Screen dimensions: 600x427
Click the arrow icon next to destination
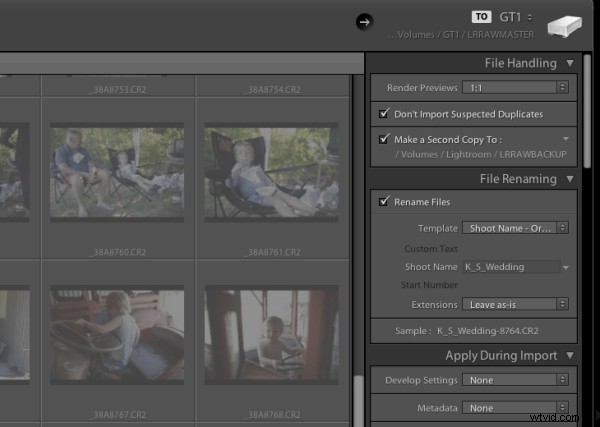coord(364,21)
